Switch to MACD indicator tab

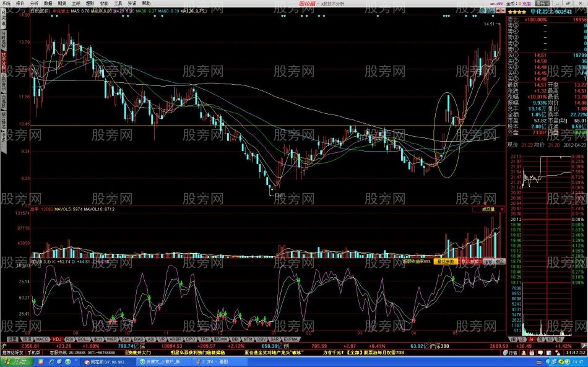(42, 339)
